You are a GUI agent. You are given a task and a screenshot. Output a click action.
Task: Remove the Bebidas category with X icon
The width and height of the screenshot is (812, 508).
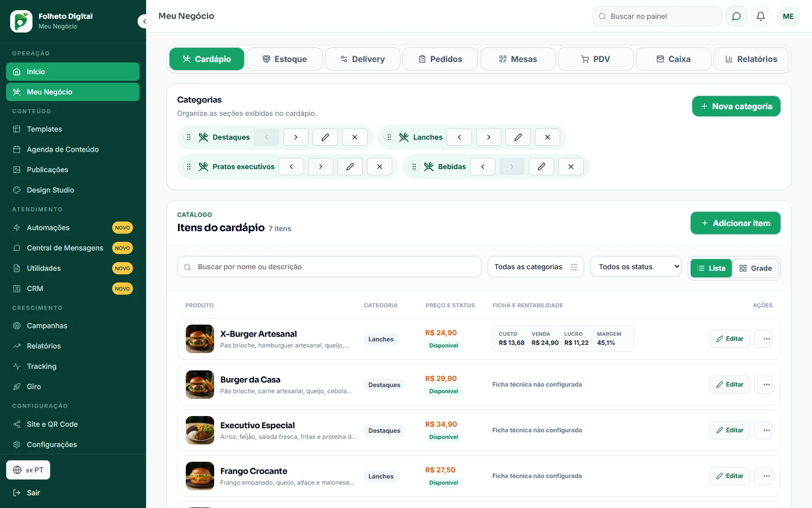click(571, 167)
